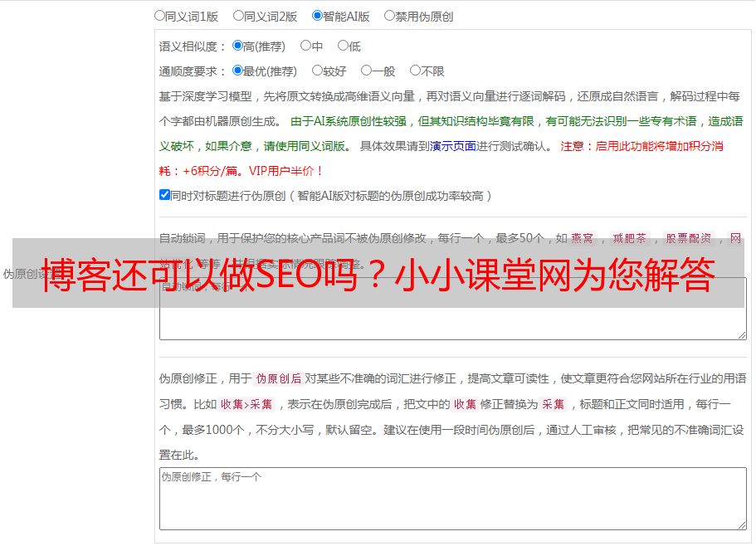Toggle 同时对标题进行伪原创 checkbox
Image resolution: width=756 pixels, height=546 pixels.
(x=164, y=195)
